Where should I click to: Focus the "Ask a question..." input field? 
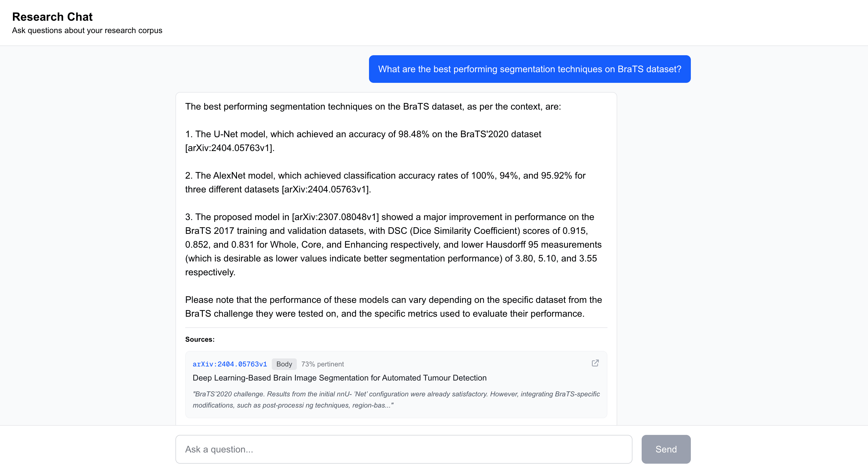[x=403, y=449]
